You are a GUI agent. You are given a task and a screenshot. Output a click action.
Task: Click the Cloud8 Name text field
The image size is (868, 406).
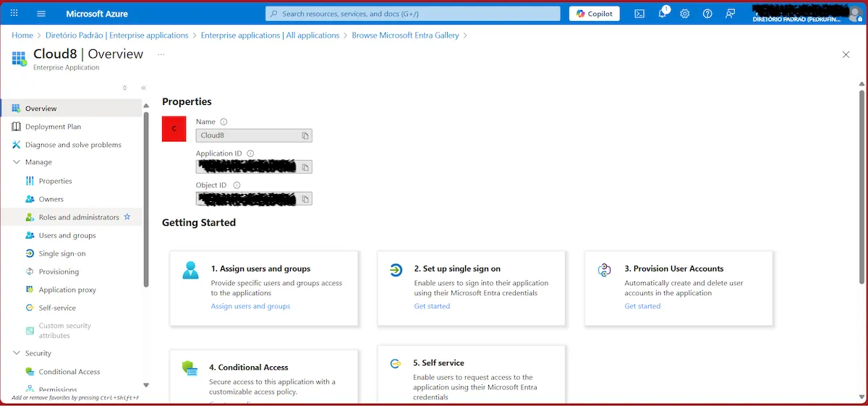click(x=254, y=135)
